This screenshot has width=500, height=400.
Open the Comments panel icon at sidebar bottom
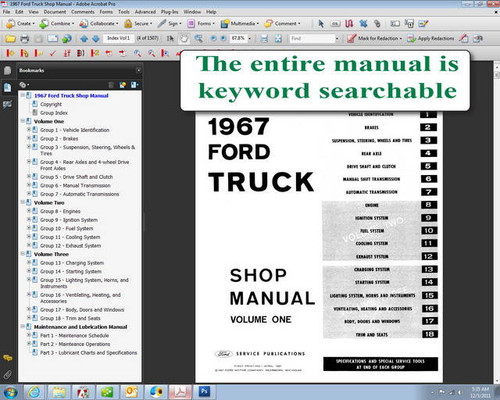tap(7, 358)
